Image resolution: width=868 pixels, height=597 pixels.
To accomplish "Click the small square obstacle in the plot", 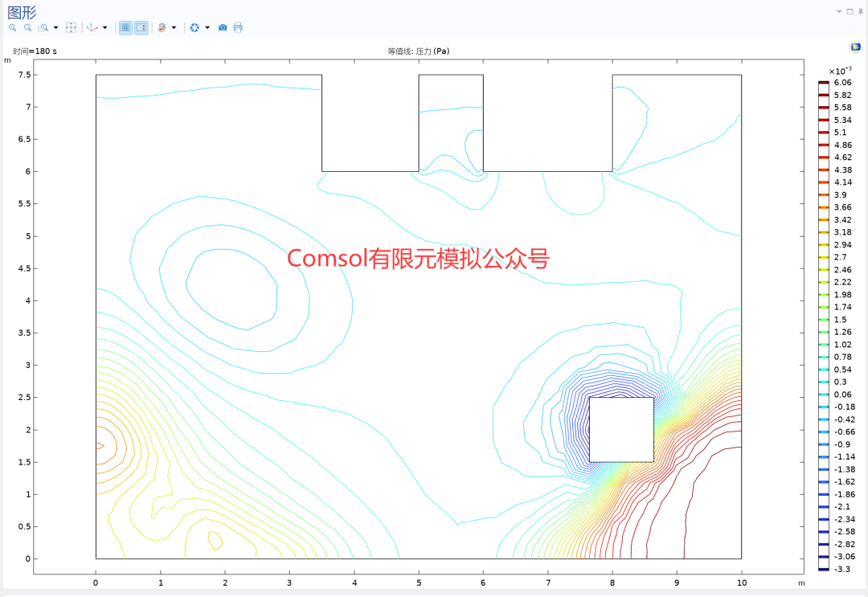I will [x=621, y=429].
